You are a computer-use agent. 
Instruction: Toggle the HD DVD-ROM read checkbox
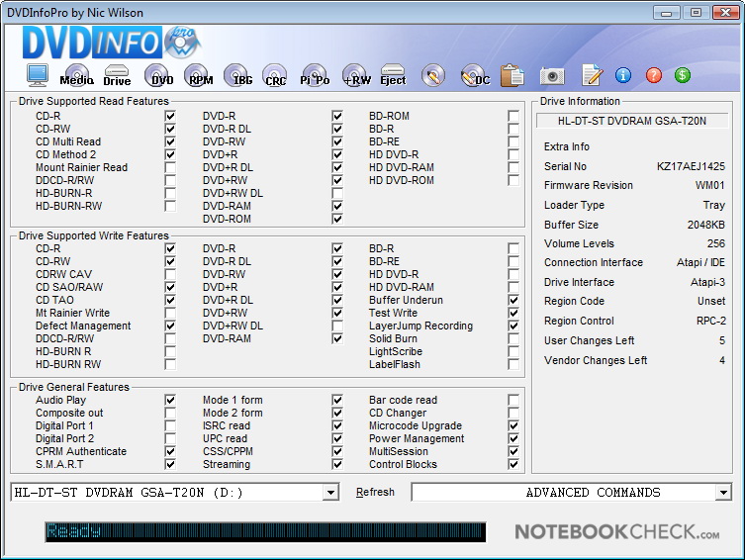point(513,180)
